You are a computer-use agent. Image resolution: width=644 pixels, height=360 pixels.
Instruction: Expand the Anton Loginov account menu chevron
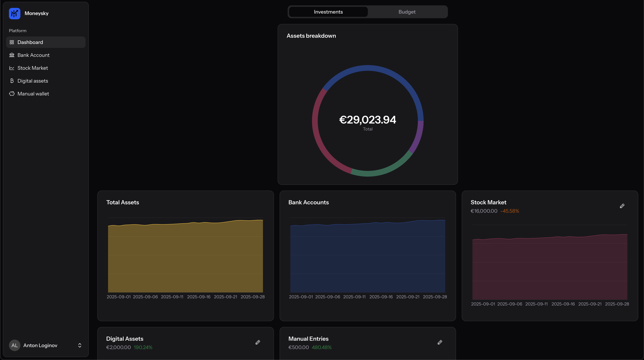[x=80, y=345]
